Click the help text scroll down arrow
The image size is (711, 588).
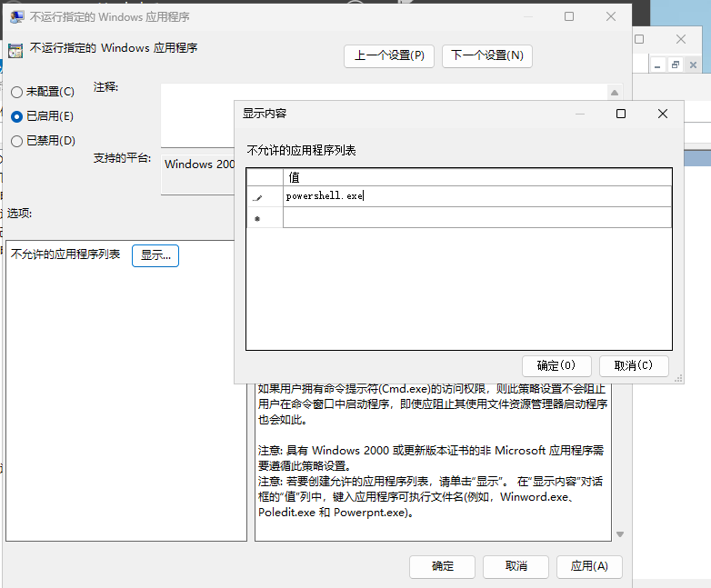tap(620, 534)
